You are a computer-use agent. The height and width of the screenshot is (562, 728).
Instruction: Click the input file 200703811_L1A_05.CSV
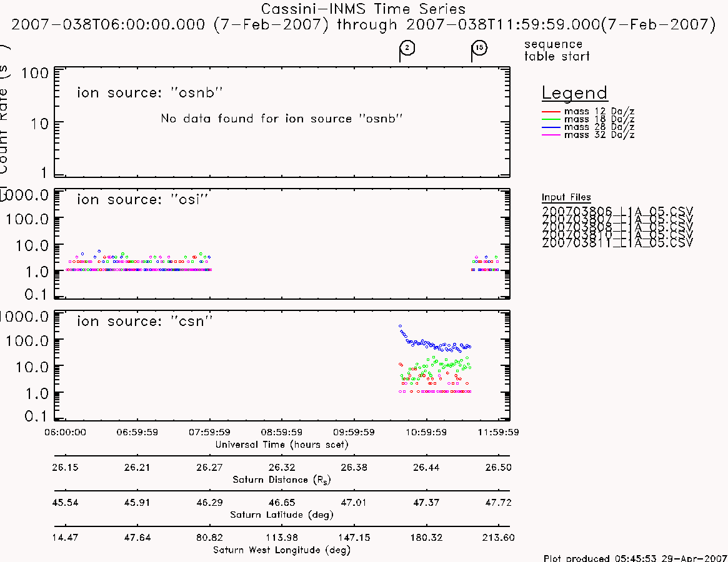click(x=617, y=243)
